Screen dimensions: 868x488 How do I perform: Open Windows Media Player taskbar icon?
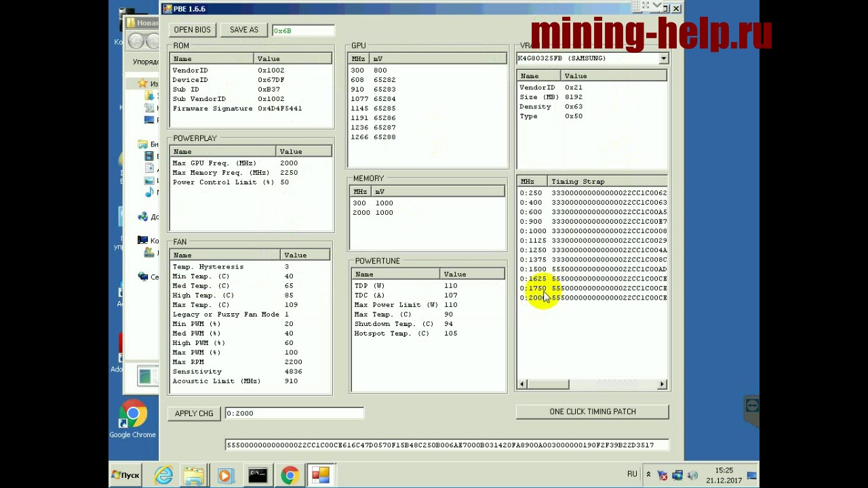tap(225, 475)
